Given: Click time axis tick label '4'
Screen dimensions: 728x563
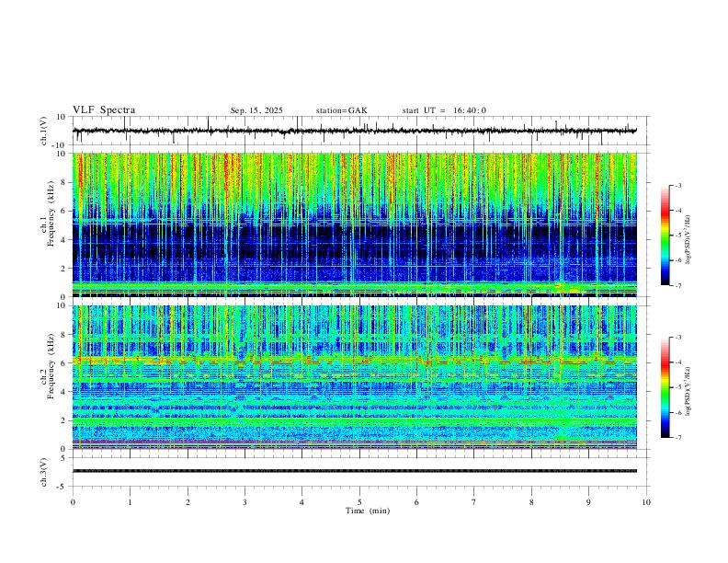Looking at the screenshot, I should coord(302,502).
